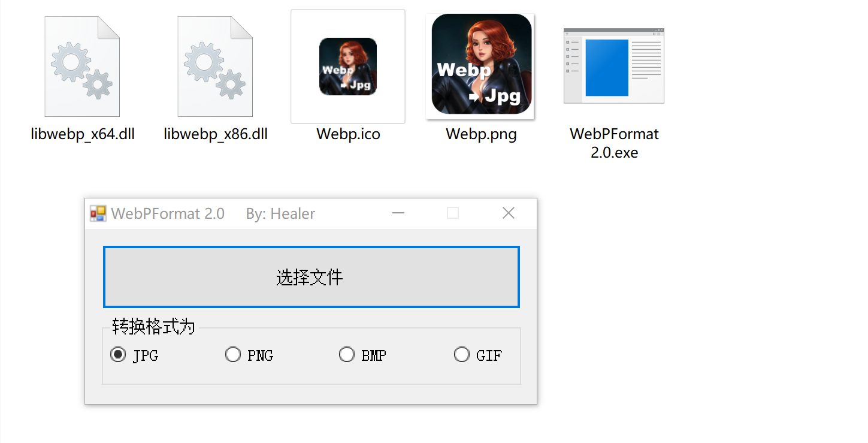
Task: Select the libwebp_x86.dll file icon
Action: [214, 66]
